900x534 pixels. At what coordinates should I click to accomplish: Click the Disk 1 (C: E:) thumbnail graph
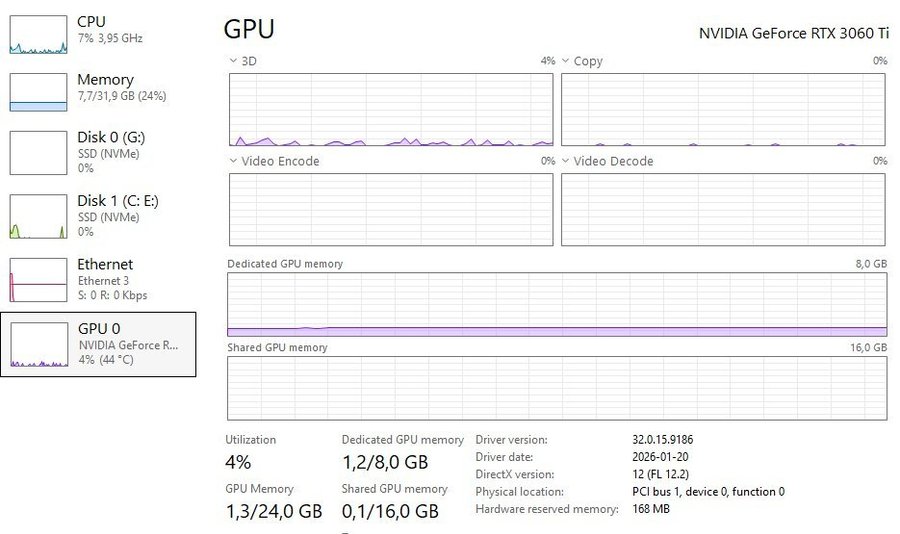[38, 216]
